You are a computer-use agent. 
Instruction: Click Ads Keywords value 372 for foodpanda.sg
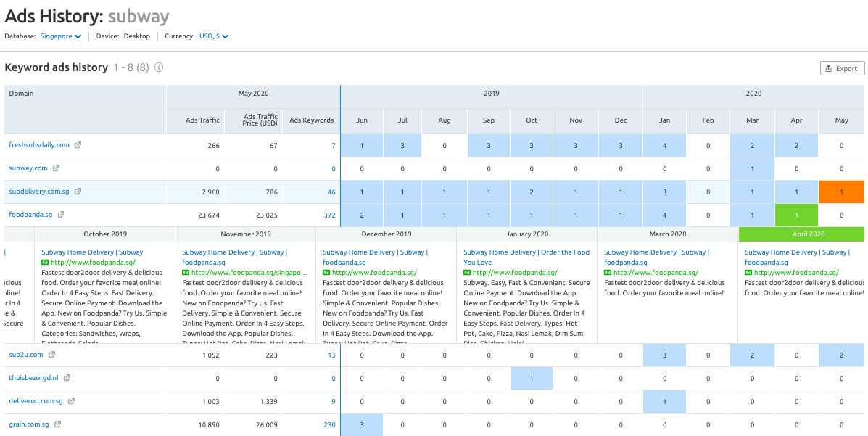[x=330, y=215]
